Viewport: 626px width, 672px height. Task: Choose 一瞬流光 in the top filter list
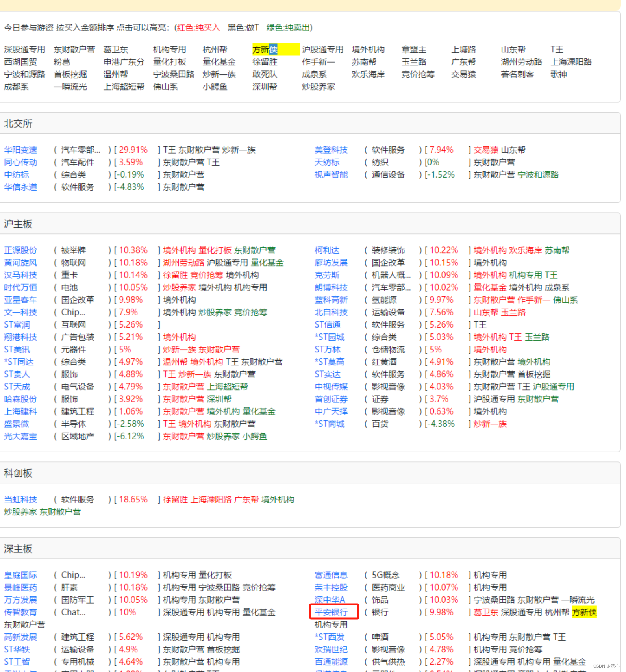click(70, 87)
